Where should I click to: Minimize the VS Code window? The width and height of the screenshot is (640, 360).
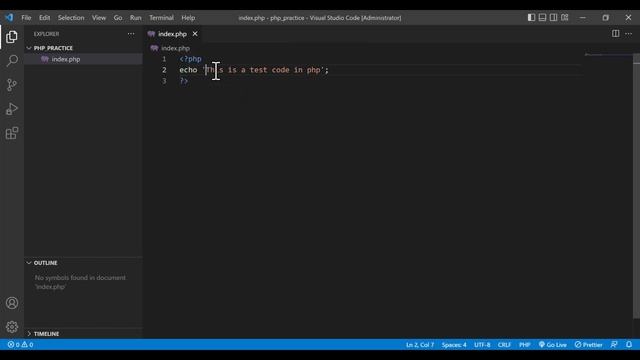pos(582,18)
